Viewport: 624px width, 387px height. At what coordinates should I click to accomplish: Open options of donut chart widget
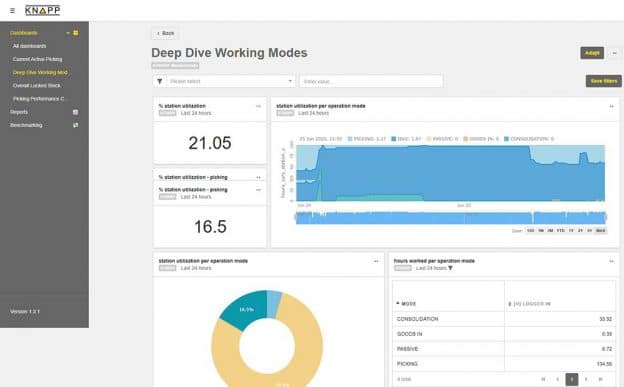(x=376, y=261)
